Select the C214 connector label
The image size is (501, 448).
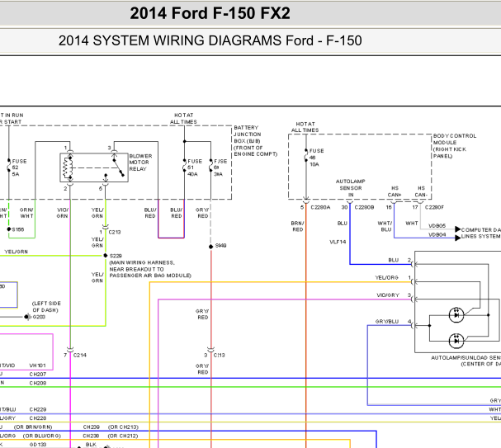coord(79,355)
